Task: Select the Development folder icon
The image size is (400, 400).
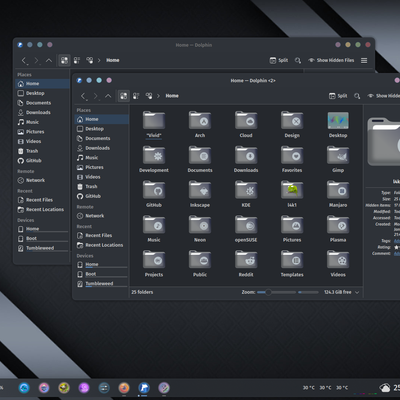Action: click(154, 155)
